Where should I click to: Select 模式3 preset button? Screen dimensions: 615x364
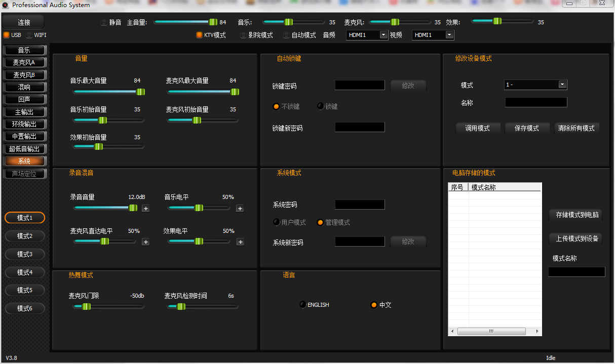tap(25, 254)
